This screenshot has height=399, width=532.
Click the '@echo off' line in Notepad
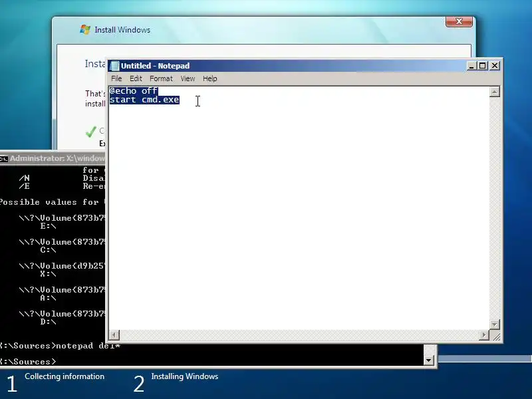[134, 90]
